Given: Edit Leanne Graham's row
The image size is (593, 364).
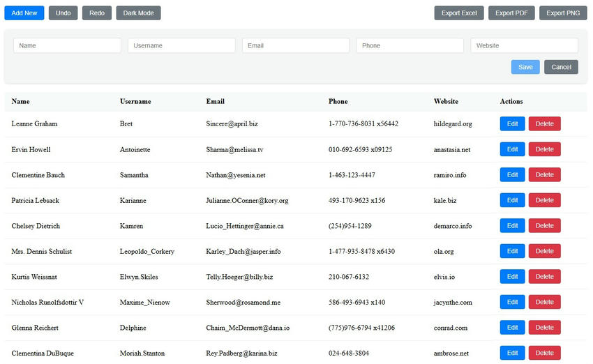Looking at the screenshot, I should coord(512,123).
